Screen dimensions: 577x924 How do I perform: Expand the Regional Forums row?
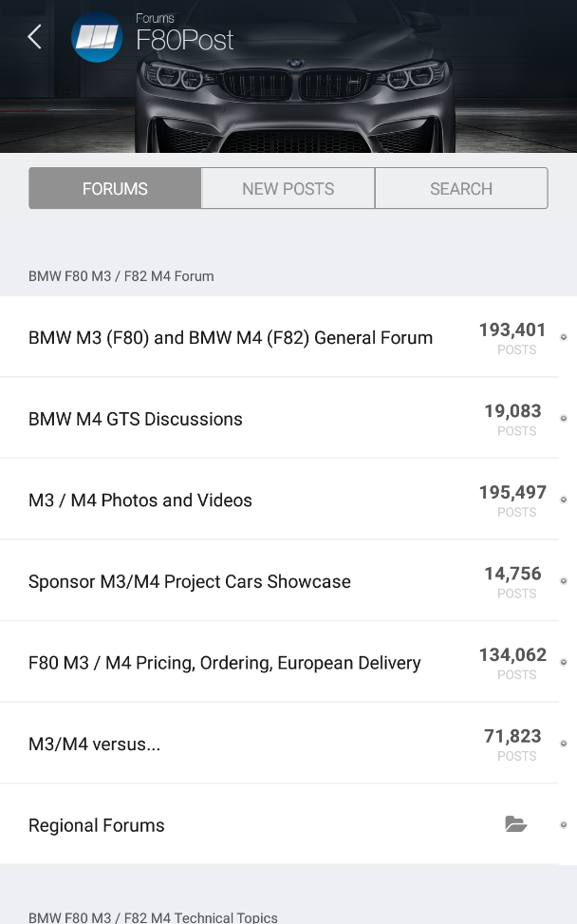97,825
